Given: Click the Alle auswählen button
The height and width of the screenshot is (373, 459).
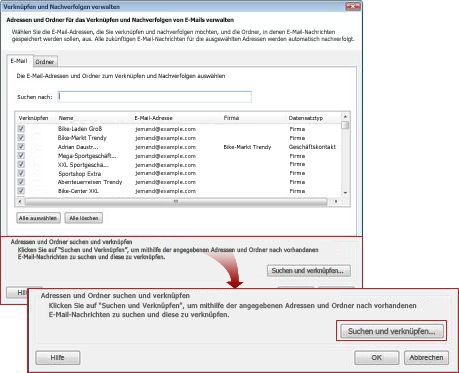Looking at the screenshot, I should point(38,218).
